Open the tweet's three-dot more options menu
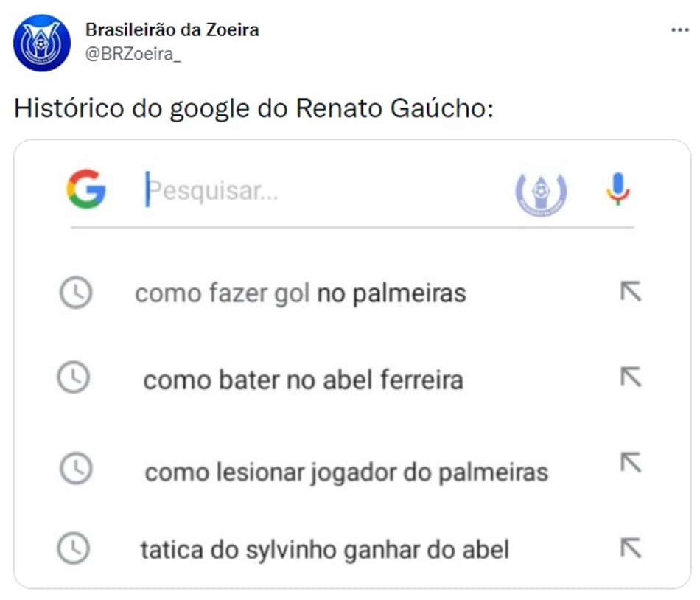Screen dimensions: 700x600 click(679, 30)
